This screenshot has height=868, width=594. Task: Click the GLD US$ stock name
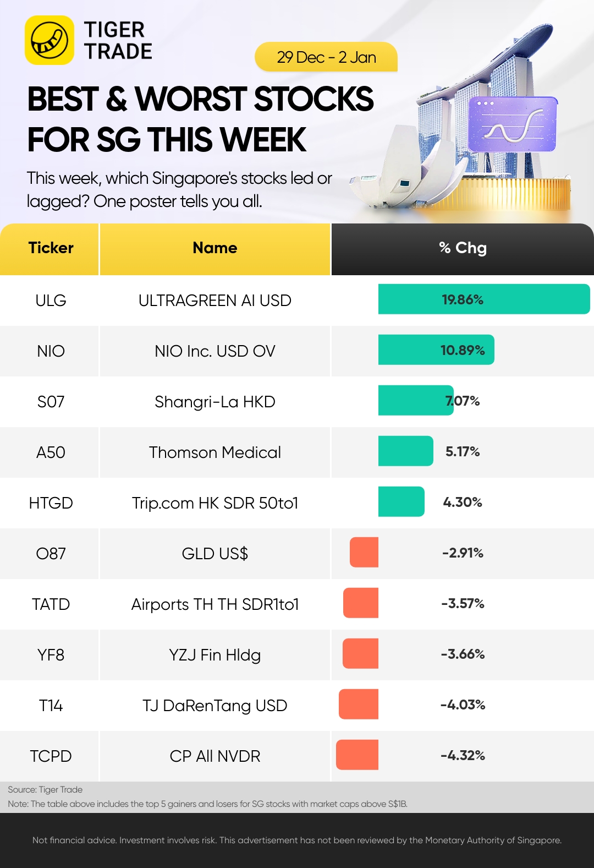(x=215, y=554)
